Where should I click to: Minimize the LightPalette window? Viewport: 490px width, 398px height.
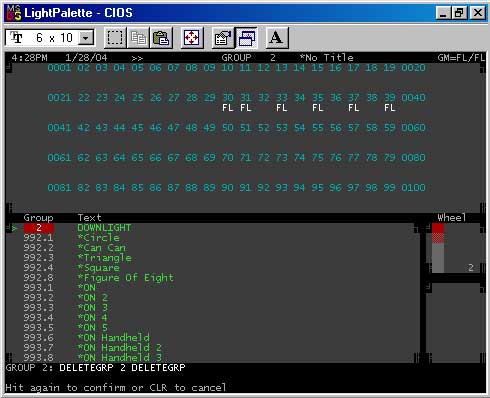[x=443, y=13]
